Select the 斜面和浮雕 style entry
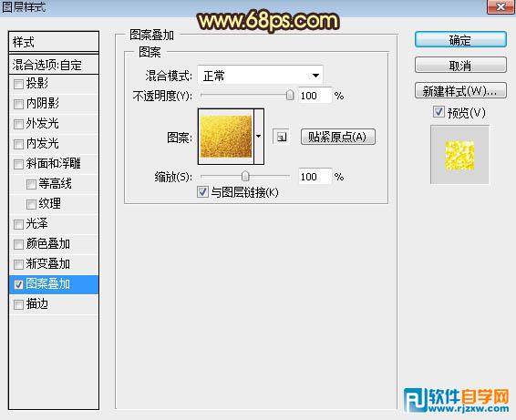516x420 pixels. [53, 163]
